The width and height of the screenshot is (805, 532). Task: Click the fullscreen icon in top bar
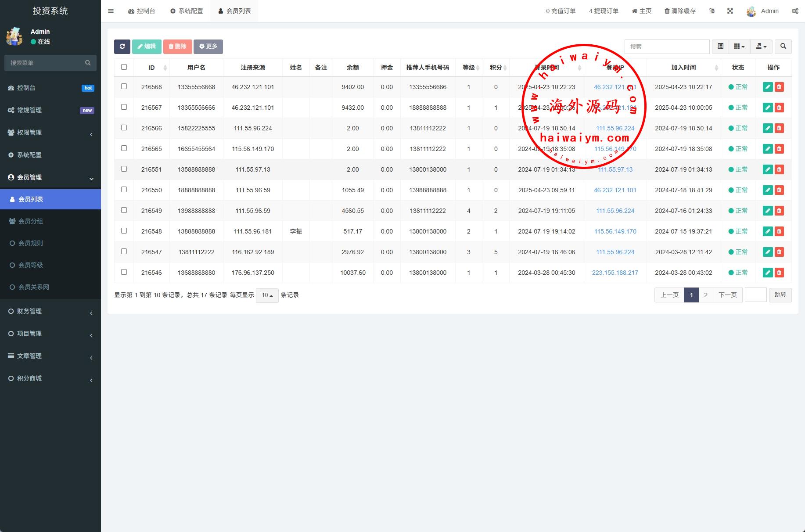[x=730, y=11]
